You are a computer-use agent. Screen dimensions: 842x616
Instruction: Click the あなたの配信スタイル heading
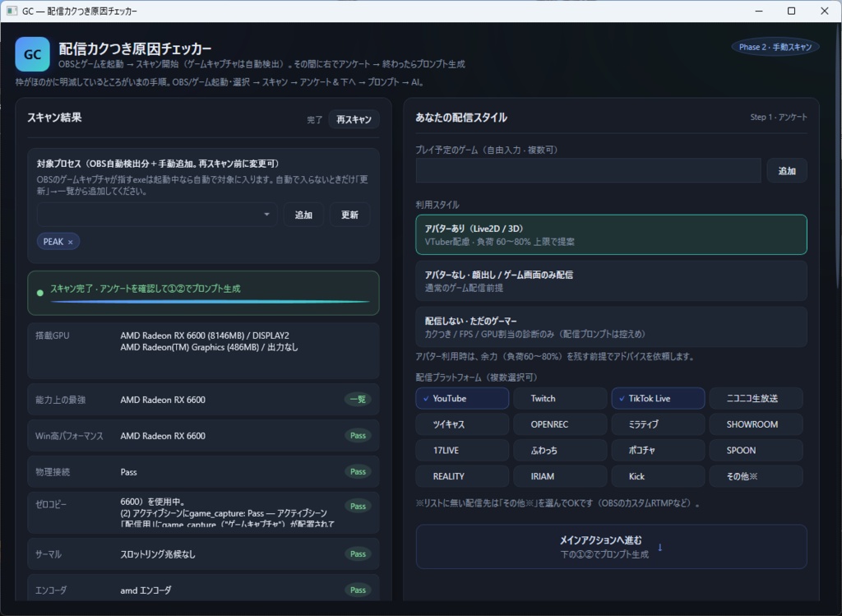[461, 118]
